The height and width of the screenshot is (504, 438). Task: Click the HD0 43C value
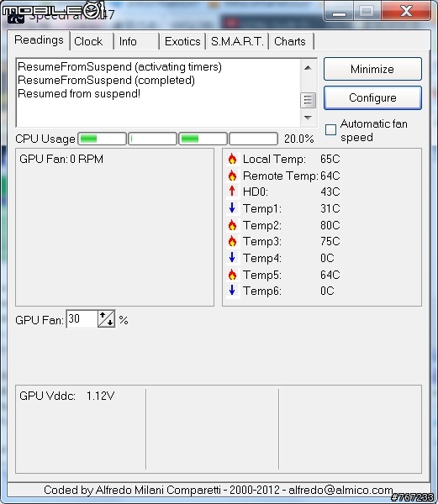pyautogui.click(x=330, y=192)
